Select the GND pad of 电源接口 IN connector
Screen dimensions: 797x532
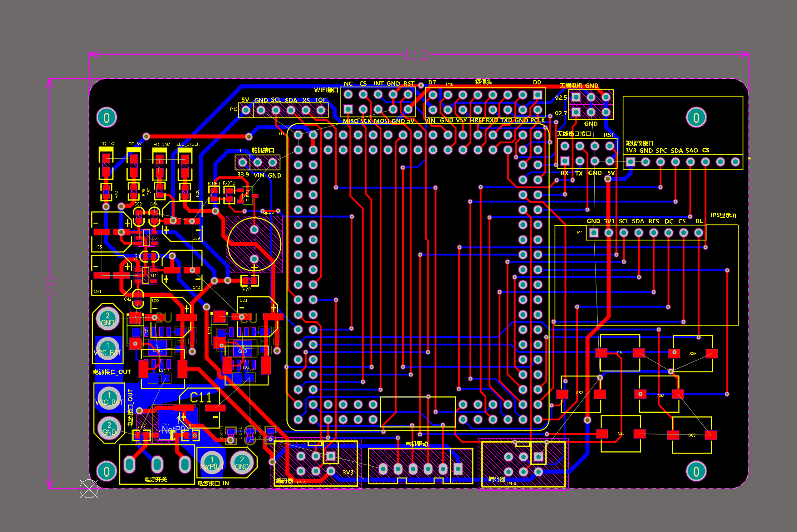pos(242,463)
